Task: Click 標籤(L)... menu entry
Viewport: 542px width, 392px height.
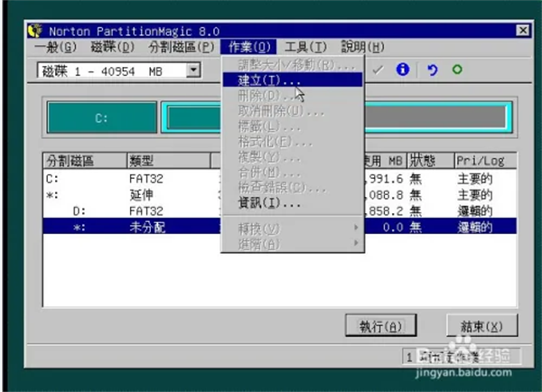Action: [x=293, y=126]
